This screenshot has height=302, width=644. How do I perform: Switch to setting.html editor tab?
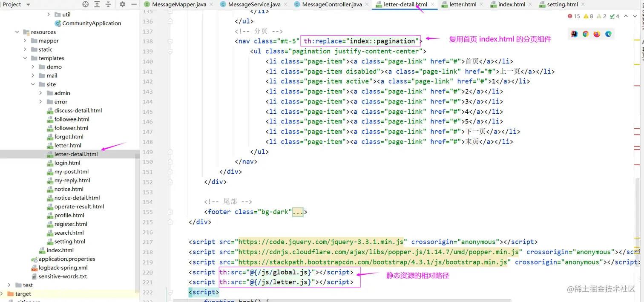562,4
